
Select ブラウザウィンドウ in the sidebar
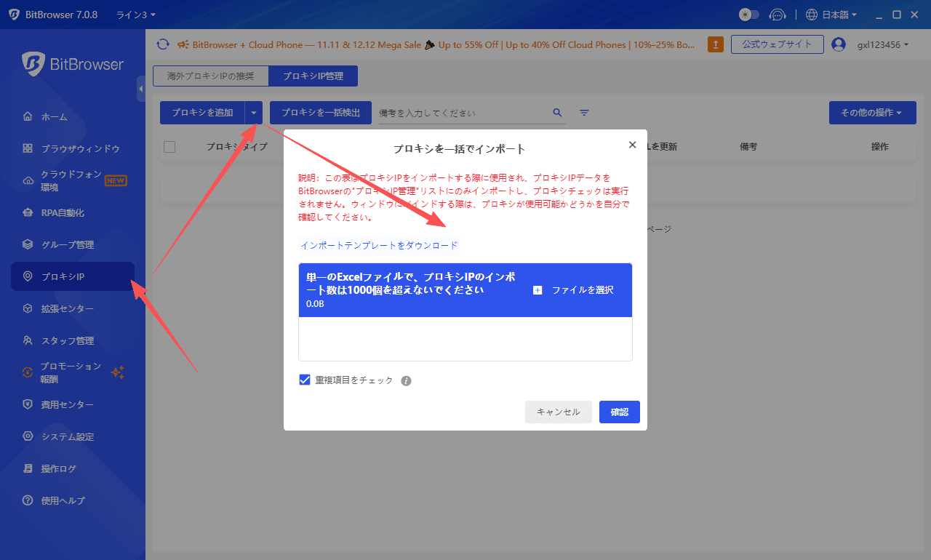[x=65, y=148]
